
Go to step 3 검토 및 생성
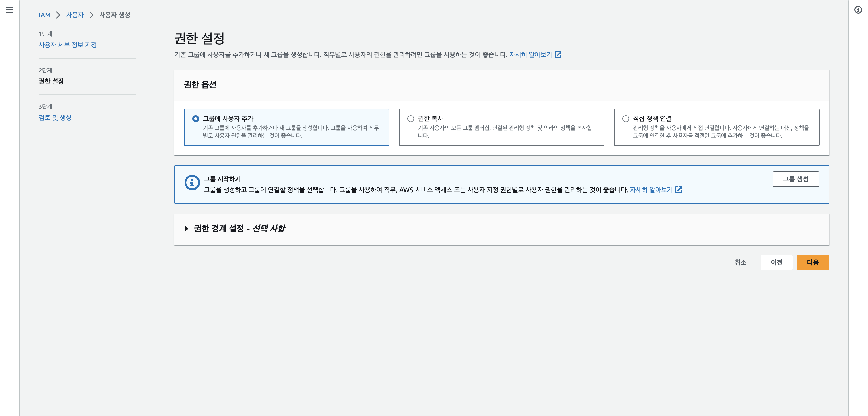pyautogui.click(x=55, y=117)
